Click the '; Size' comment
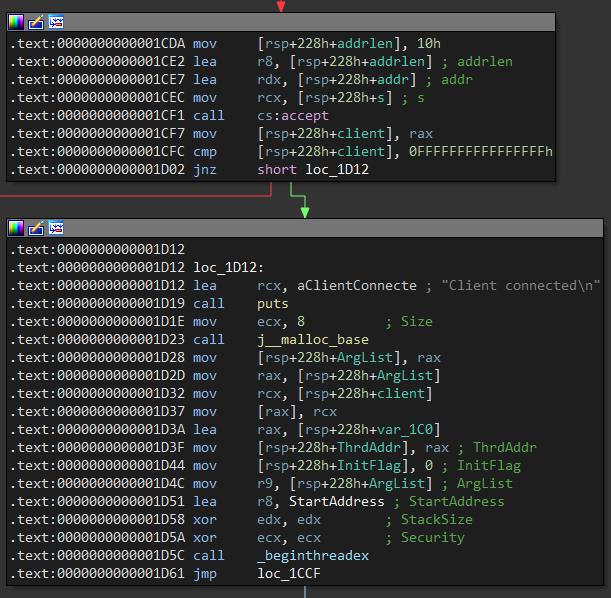The width and height of the screenshot is (611, 598). pos(409,322)
